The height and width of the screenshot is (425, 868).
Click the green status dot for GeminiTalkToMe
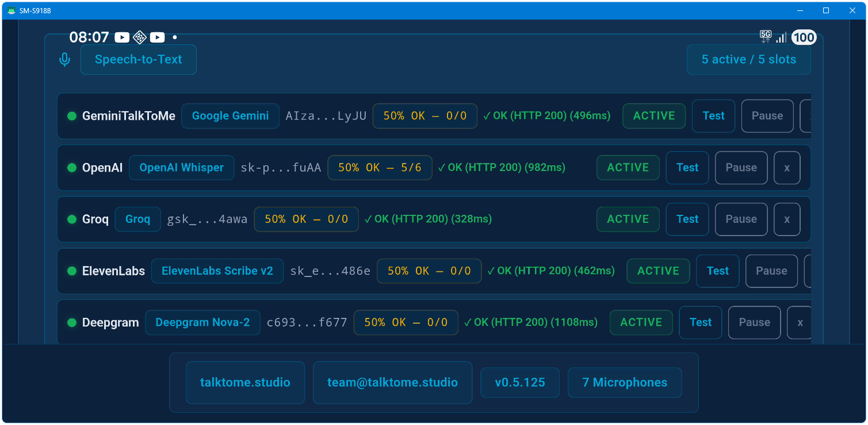point(72,116)
